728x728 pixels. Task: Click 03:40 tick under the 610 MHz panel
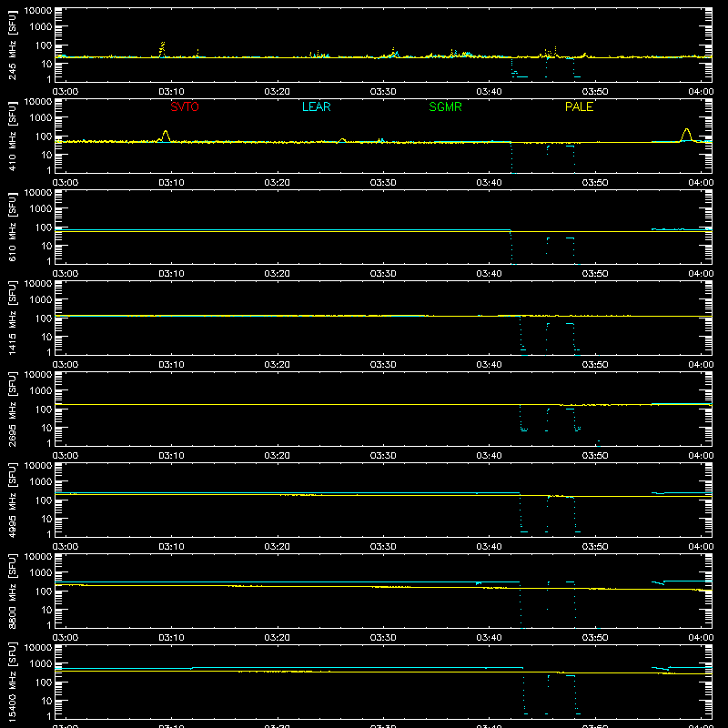[489, 274]
